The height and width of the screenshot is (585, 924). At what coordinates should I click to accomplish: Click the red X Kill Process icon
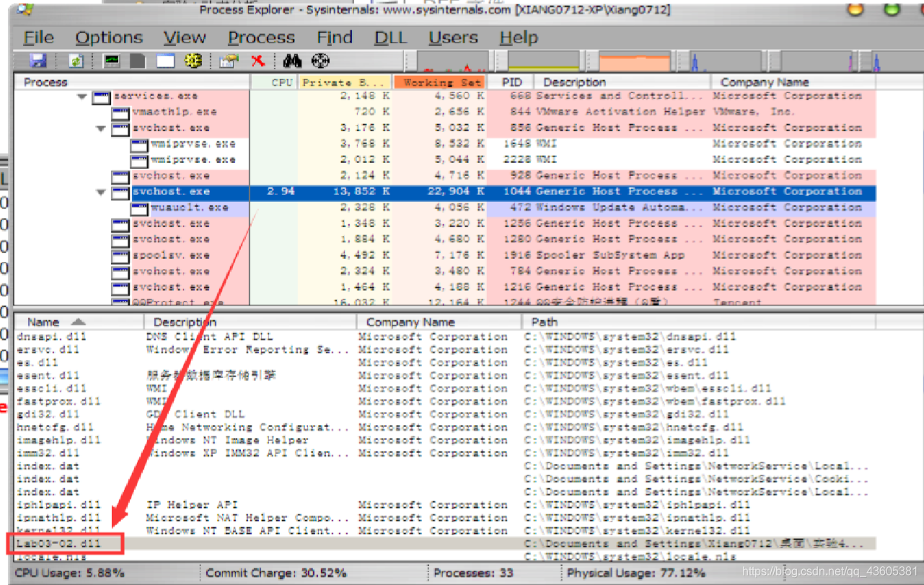coord(258,61)
